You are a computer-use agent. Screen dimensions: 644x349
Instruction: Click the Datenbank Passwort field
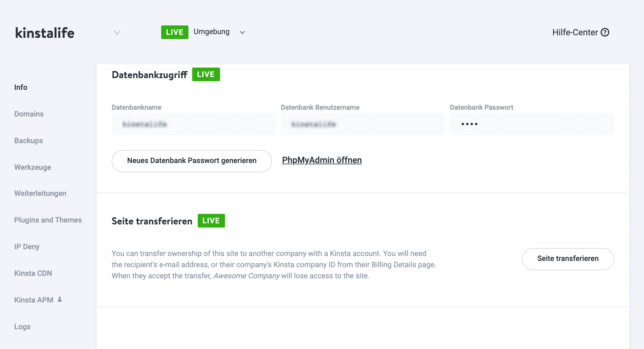coord(532,124)
